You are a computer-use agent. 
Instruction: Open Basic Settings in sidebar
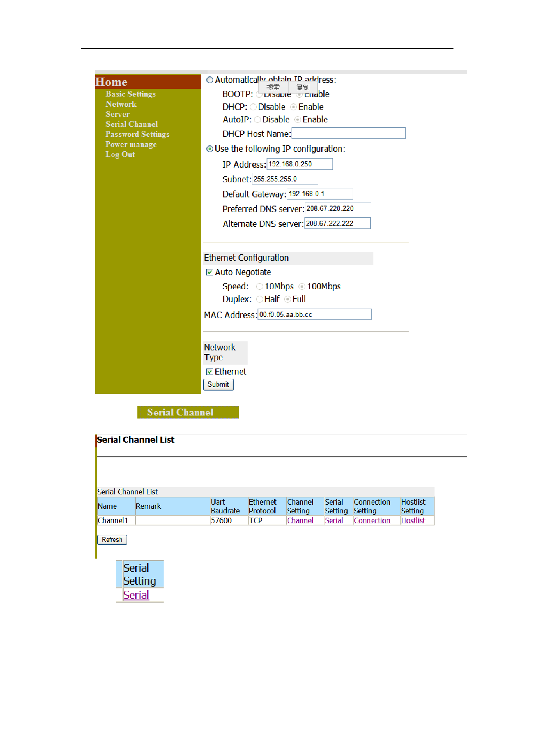[130, 94]
